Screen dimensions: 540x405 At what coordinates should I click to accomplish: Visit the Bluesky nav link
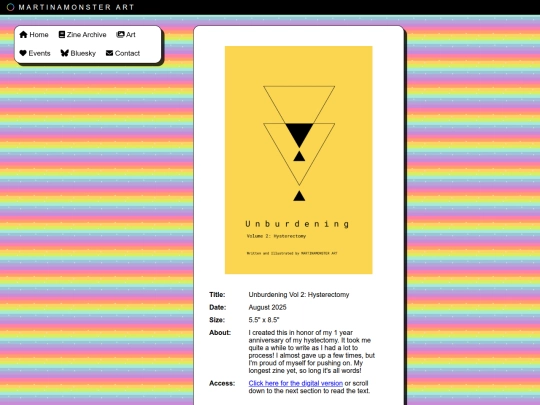click(78, 53)
